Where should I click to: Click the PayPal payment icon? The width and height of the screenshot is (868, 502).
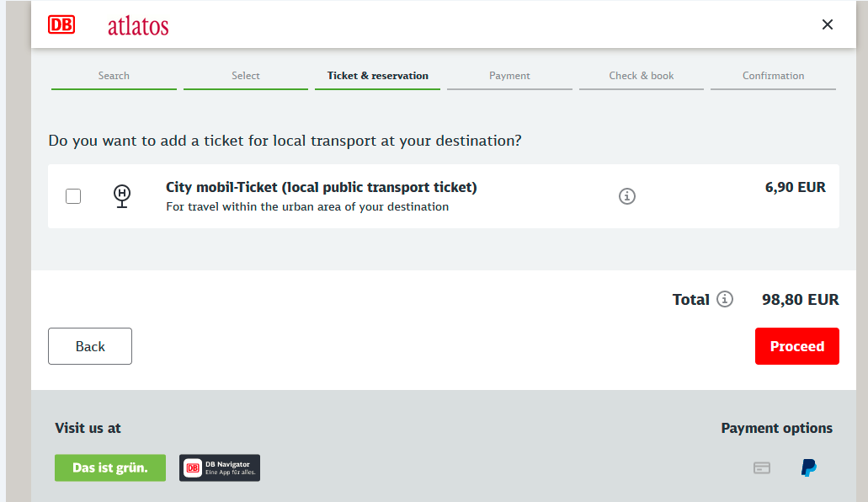(809, 467)
